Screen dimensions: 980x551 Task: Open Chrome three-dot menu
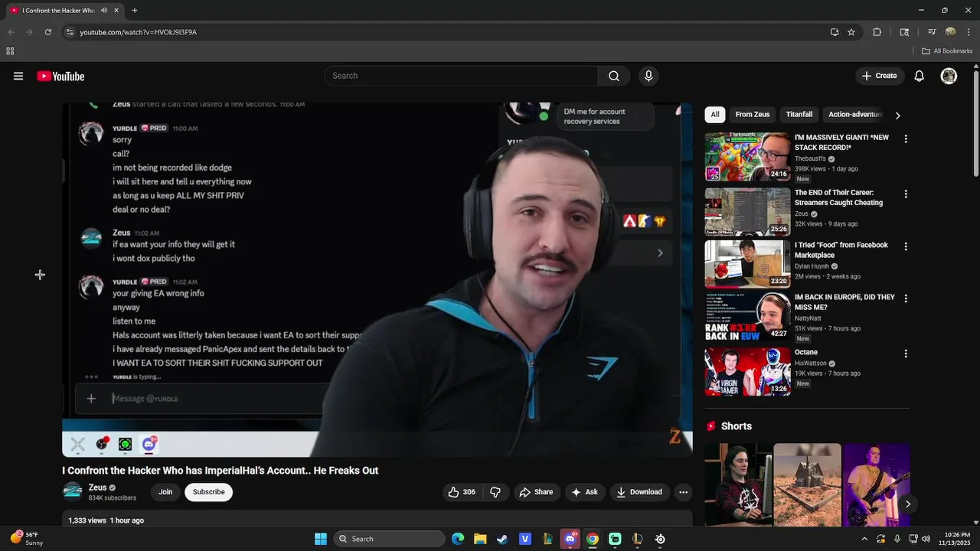tap(969, 32)
